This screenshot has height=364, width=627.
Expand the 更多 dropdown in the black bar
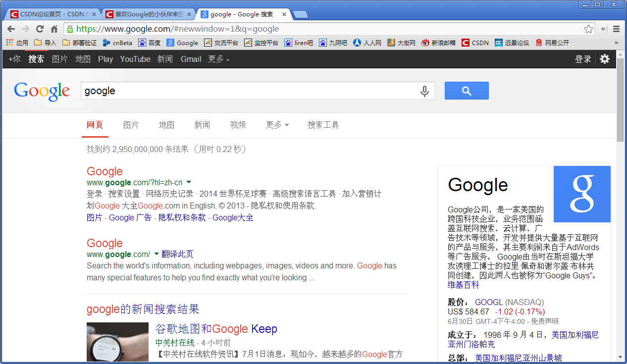[x=218, y=59]
